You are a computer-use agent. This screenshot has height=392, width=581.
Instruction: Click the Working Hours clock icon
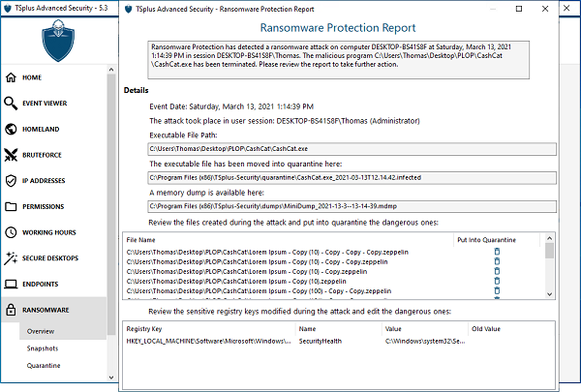(x=11, y=232)
